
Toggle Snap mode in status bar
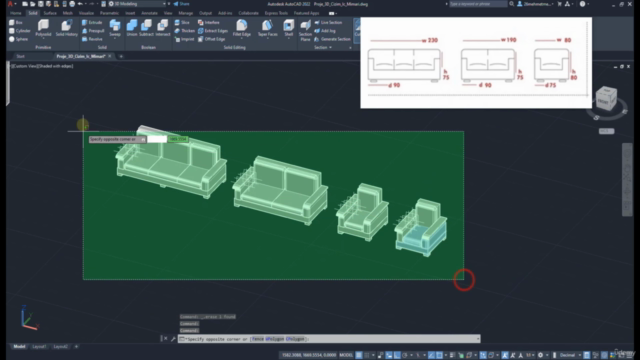tap(367, 355)
